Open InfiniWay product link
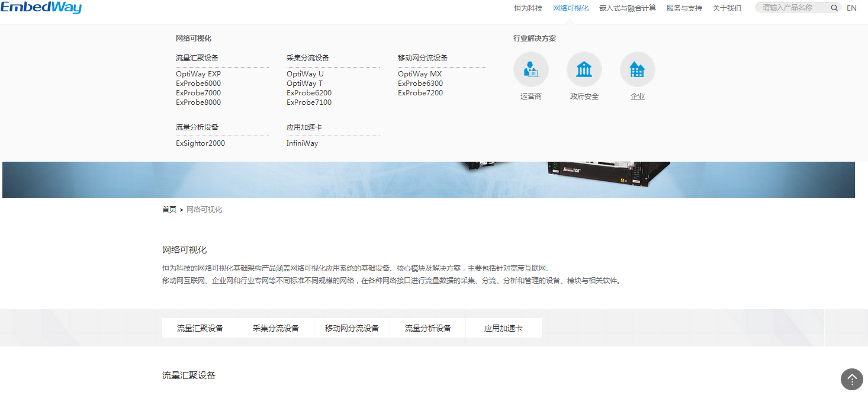Image resolution: width=868 pixels, height=398 pixels. point(302,143)
